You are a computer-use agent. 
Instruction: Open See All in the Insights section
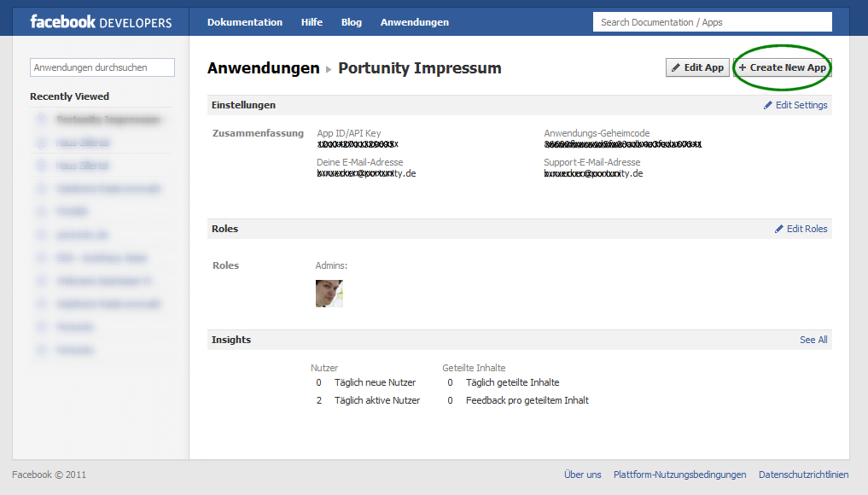tap(813, 340)
